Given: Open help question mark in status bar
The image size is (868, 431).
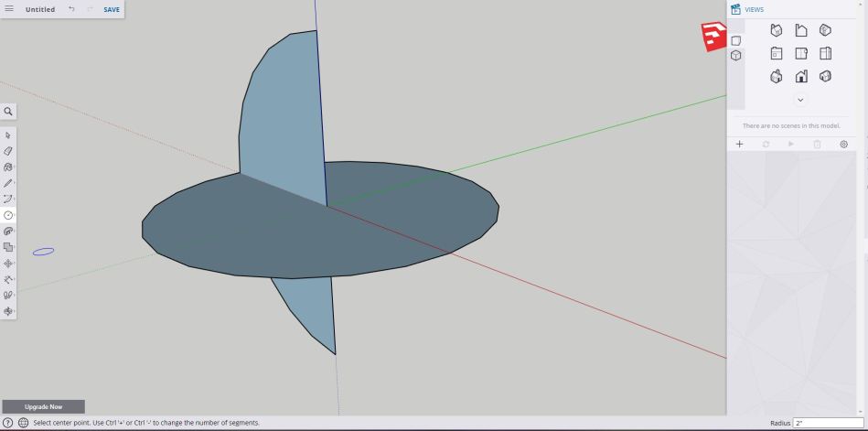Looking at the screenshot, I should tap(8, 423).
